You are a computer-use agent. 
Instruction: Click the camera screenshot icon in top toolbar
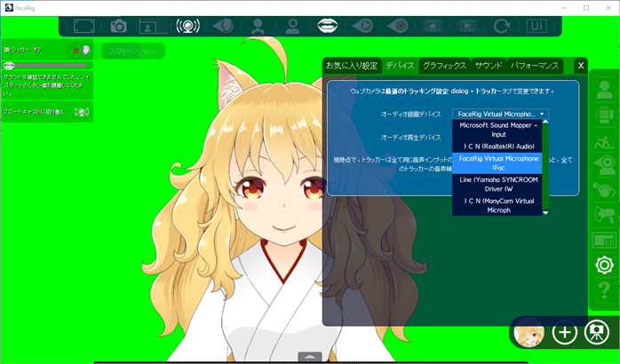[x=119, y=26]
